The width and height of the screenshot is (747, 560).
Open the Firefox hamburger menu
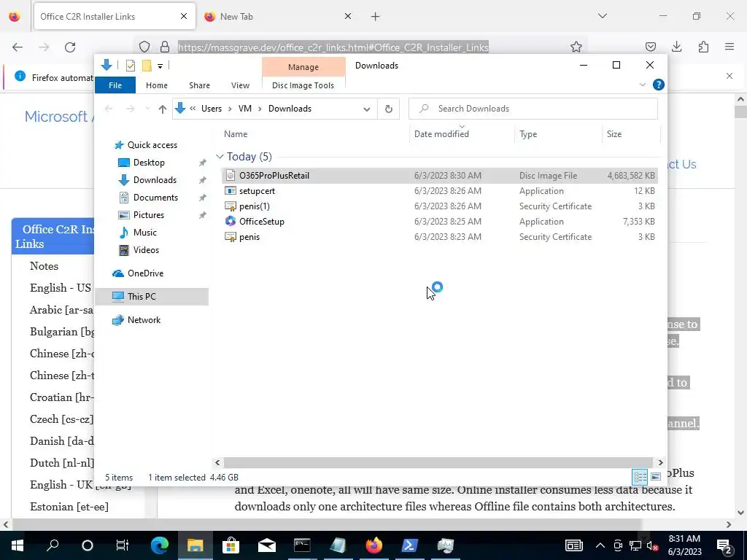point(729,47)
